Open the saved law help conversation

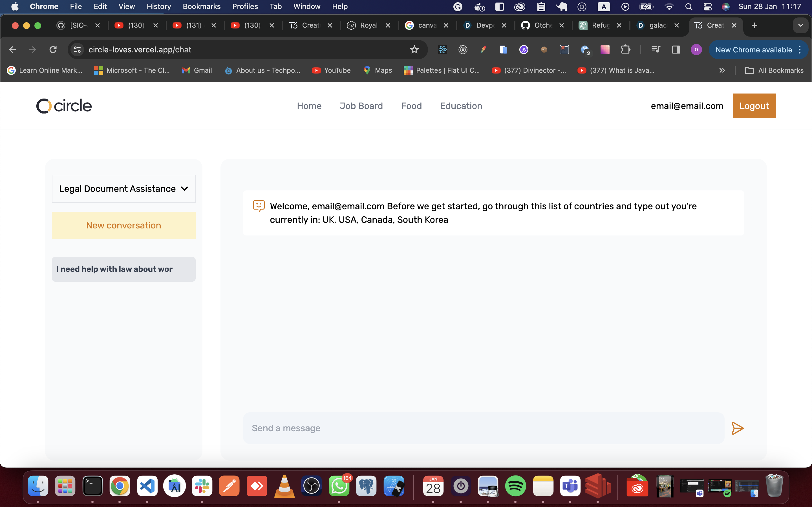point(123,269)
